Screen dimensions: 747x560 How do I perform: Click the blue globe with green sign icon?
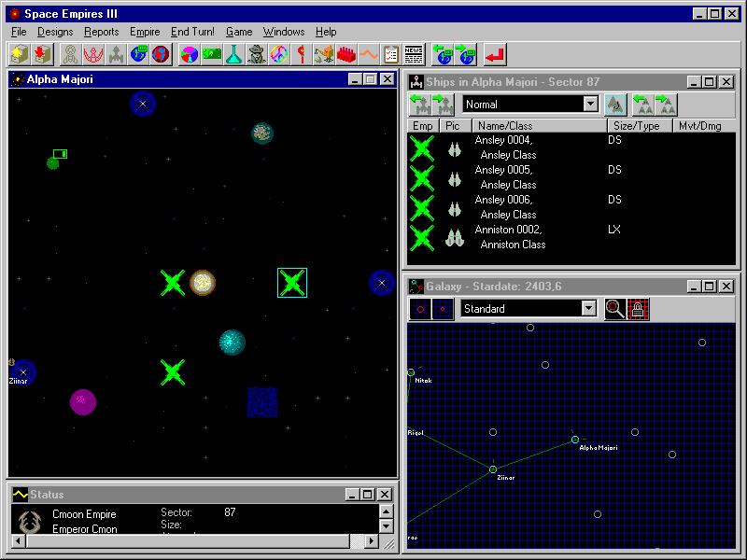point(138,55)
